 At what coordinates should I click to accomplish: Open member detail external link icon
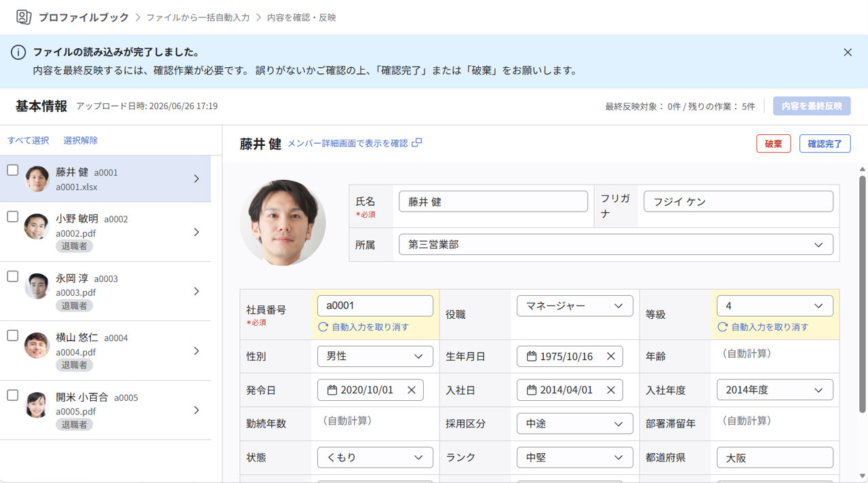pos(417,142)
